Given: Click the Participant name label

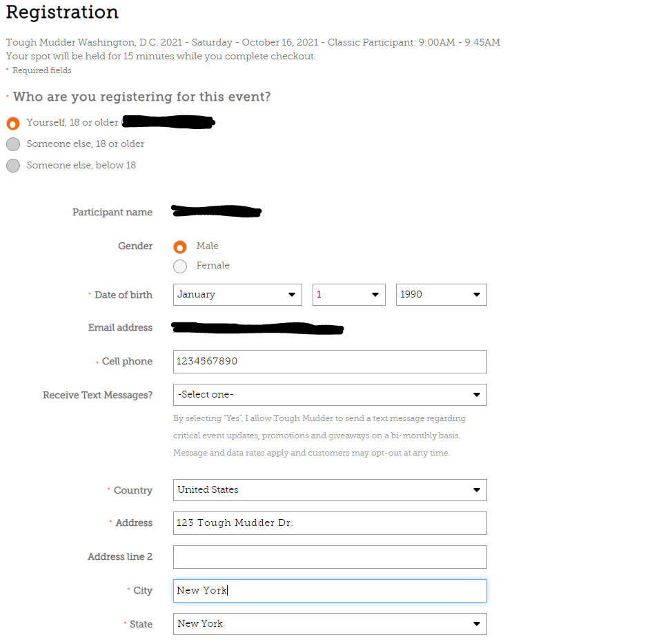Looking at the screenshot, I should click(x=112, y=212).
